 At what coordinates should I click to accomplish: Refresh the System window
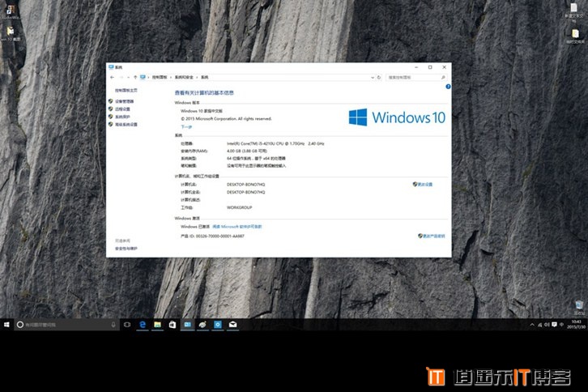379,77
